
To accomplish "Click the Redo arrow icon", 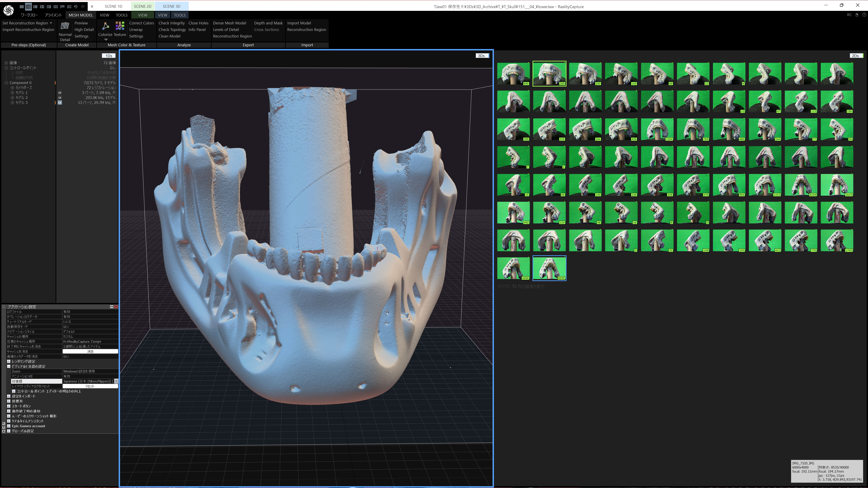I will tap(83, 6).
